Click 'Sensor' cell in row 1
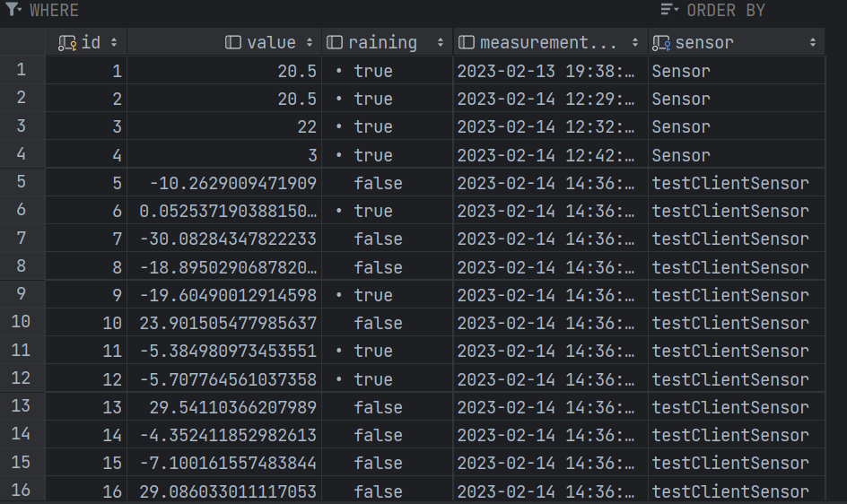This screenshot has height=504, width=847. 737,71
